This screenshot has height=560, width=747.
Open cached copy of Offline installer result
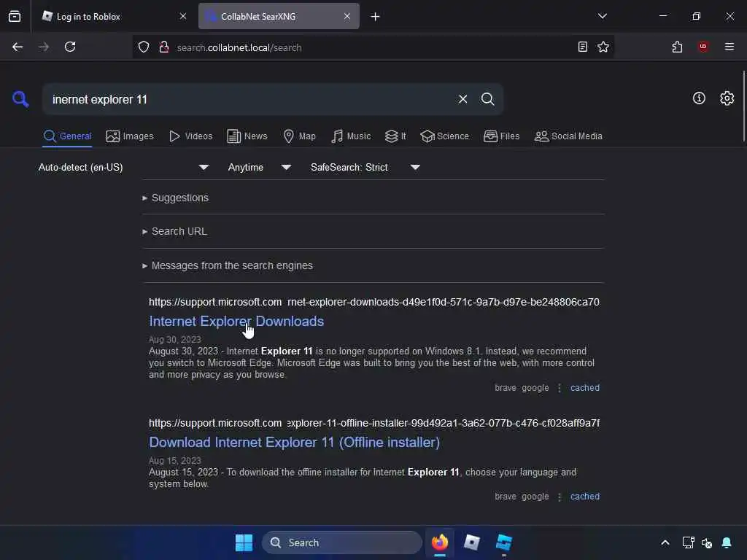pyautogui.click(x=584, y=496)
